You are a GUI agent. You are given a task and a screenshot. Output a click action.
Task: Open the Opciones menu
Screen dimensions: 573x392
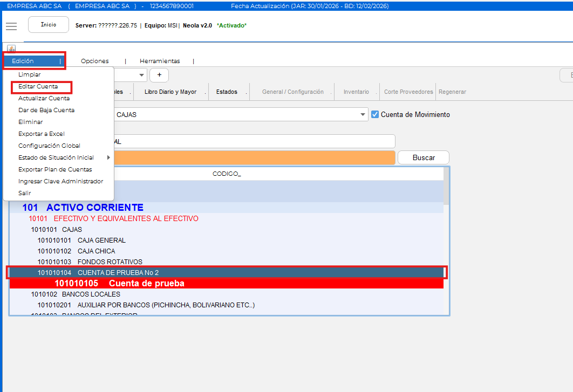94,61
